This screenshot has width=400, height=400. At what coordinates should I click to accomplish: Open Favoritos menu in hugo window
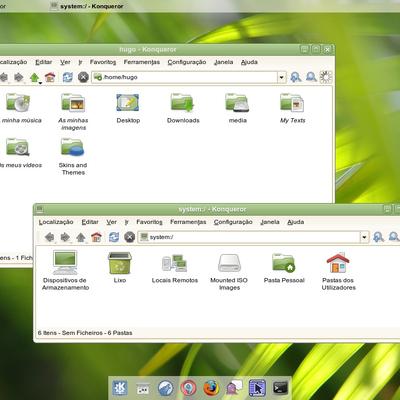(x=103, y=62)
